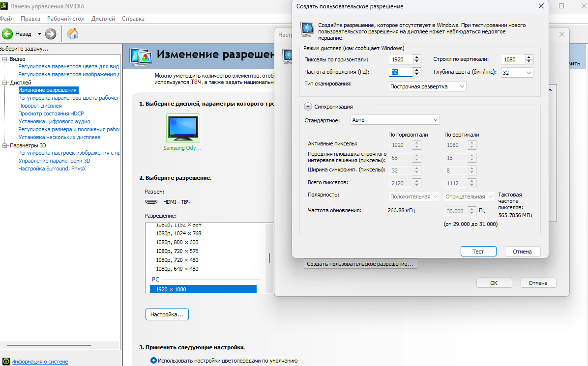Viewport: 588px width, 366px height.
Task: Increase refresh rate with up stepper
Action: (x=416, y=70)
